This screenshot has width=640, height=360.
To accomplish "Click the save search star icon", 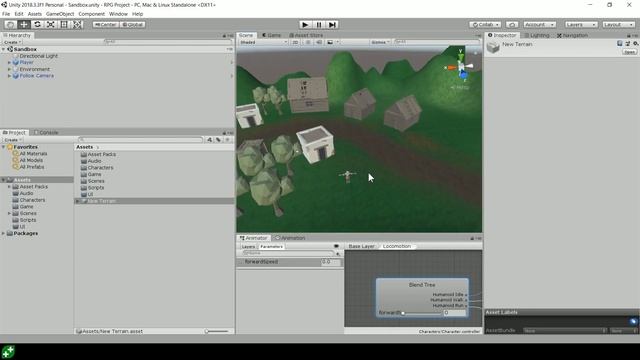I will [x=227, y=140].
